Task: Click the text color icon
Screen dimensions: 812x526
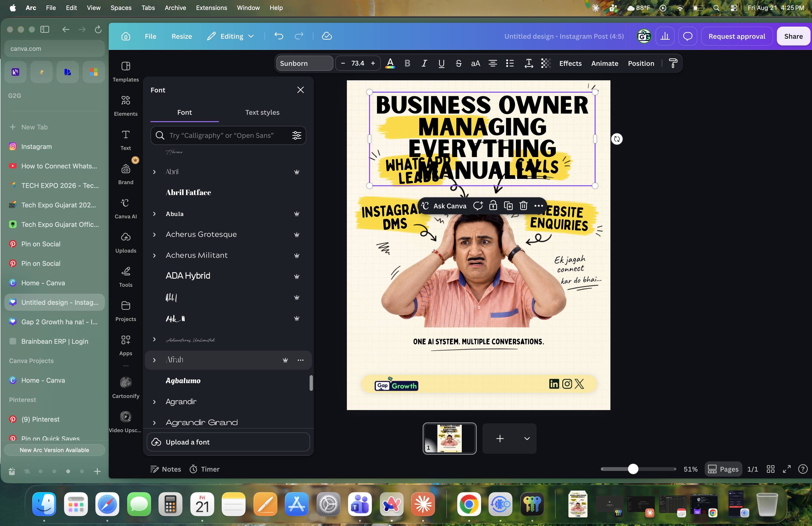Action: 390,63
